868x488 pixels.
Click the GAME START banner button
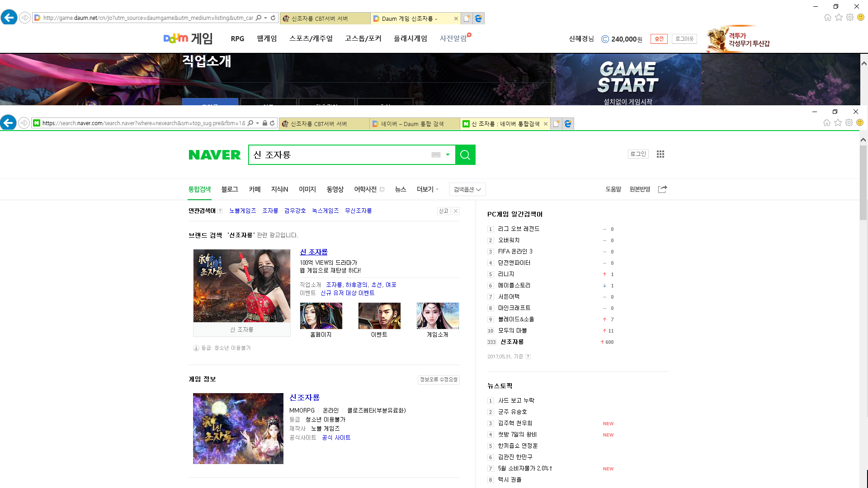click(x=628, y=80)
